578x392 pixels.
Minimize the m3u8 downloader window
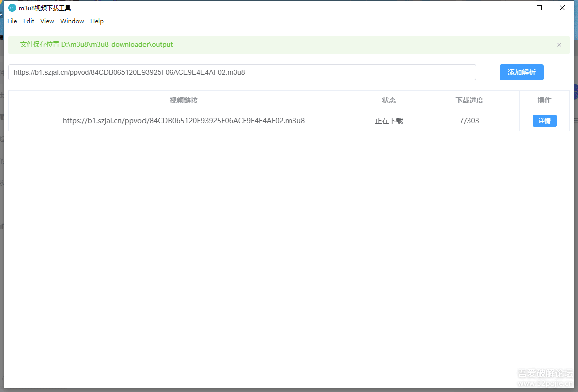pos(516,8)
